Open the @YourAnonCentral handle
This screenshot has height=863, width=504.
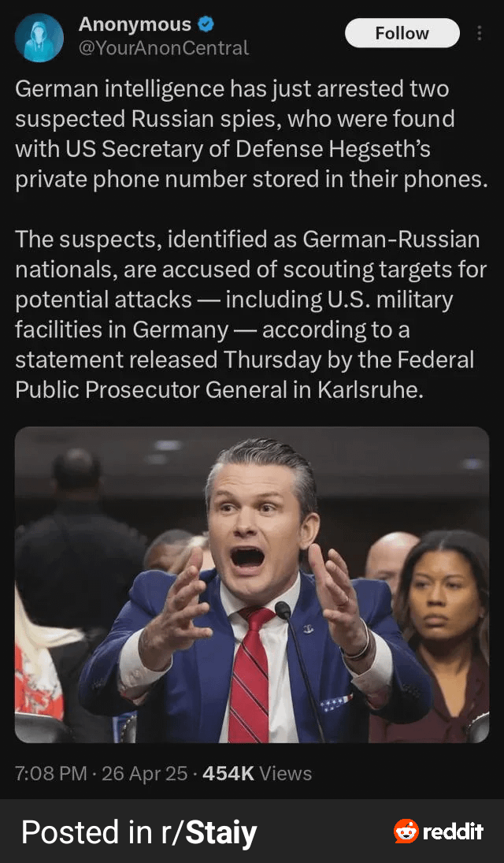pyautogui.click(x=164, y=48)
